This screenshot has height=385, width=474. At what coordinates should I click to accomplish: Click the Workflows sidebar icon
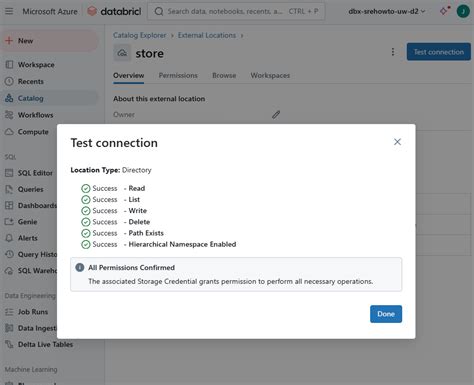tap(9, 115)
